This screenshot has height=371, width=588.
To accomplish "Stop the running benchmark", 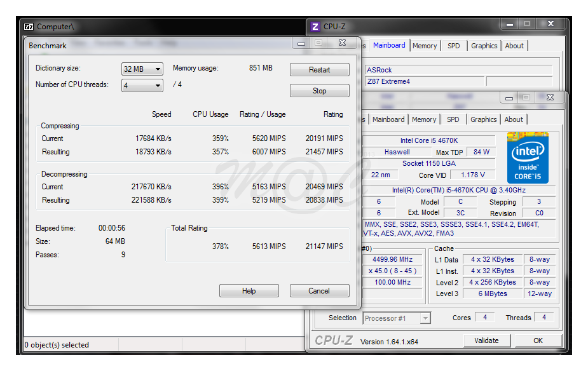I will 320,91.
